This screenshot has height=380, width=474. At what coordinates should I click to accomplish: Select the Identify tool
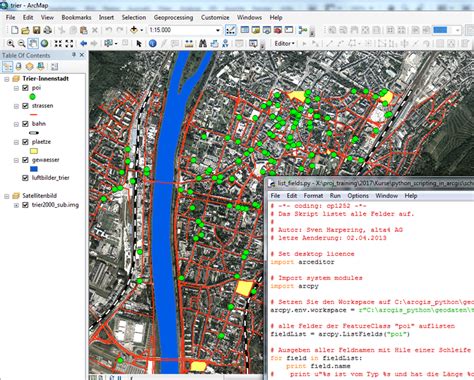153,43
